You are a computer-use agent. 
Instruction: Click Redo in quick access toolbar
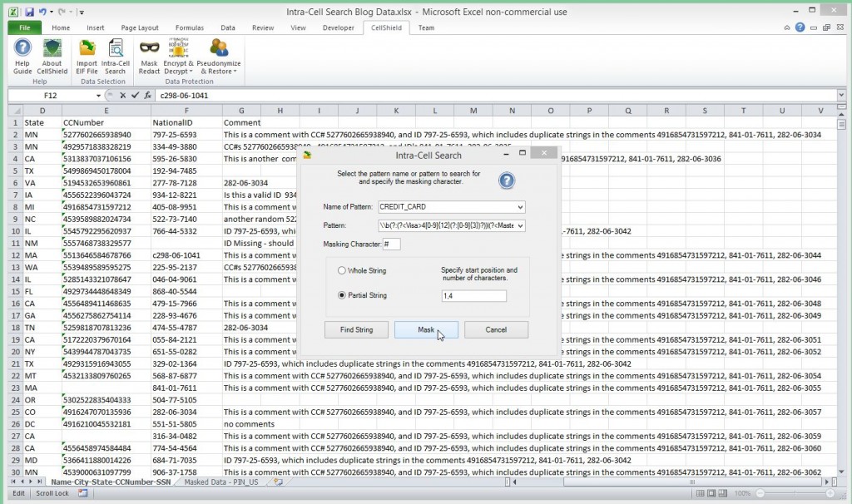tap(62, 12)
